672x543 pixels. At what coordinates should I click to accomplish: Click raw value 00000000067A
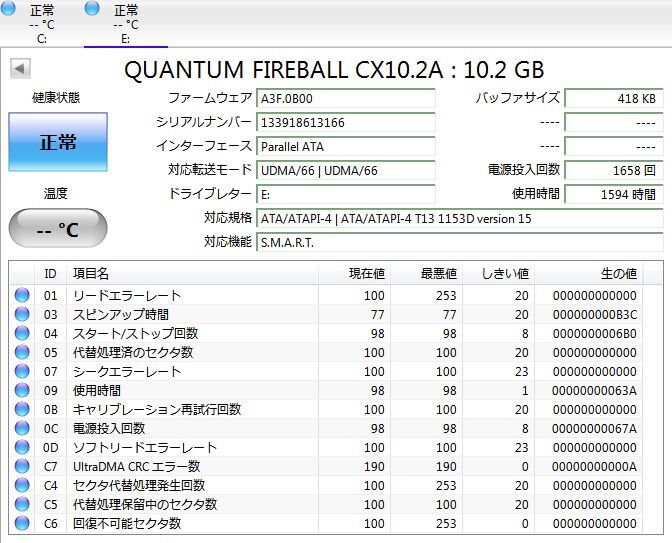pos(594,429)
